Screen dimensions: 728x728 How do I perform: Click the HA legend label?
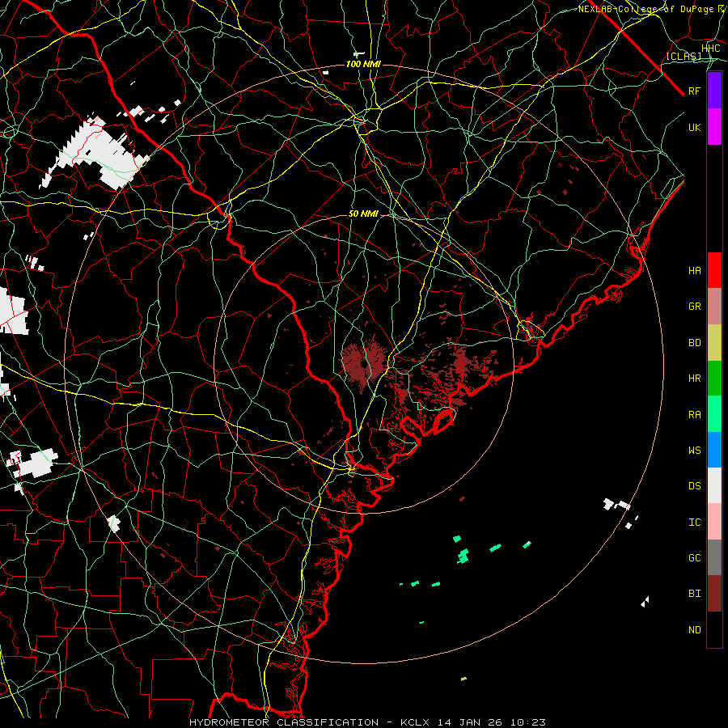click(694, 271)
